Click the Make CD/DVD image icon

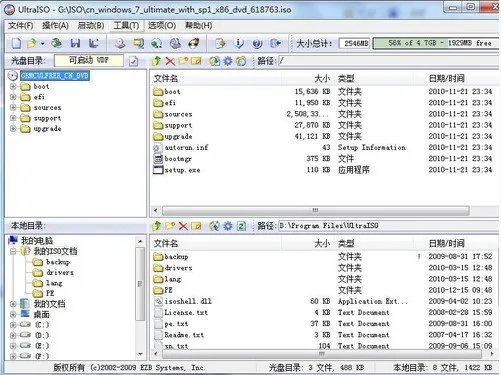tap(120, 43)
